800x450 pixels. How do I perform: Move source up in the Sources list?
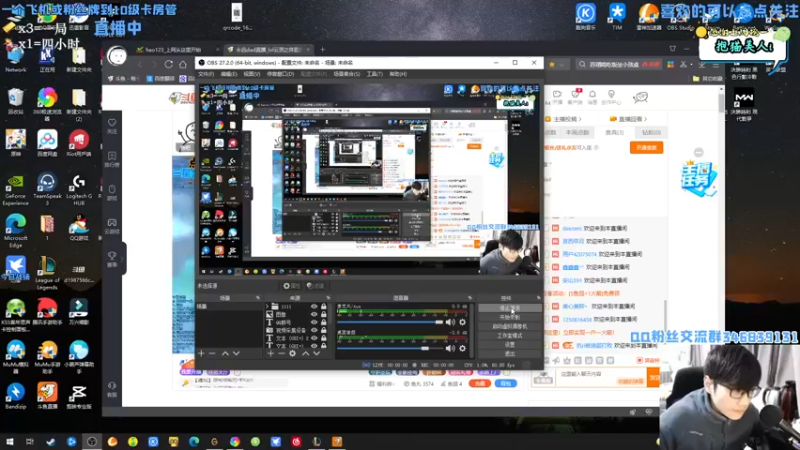(x=305, y=353)
